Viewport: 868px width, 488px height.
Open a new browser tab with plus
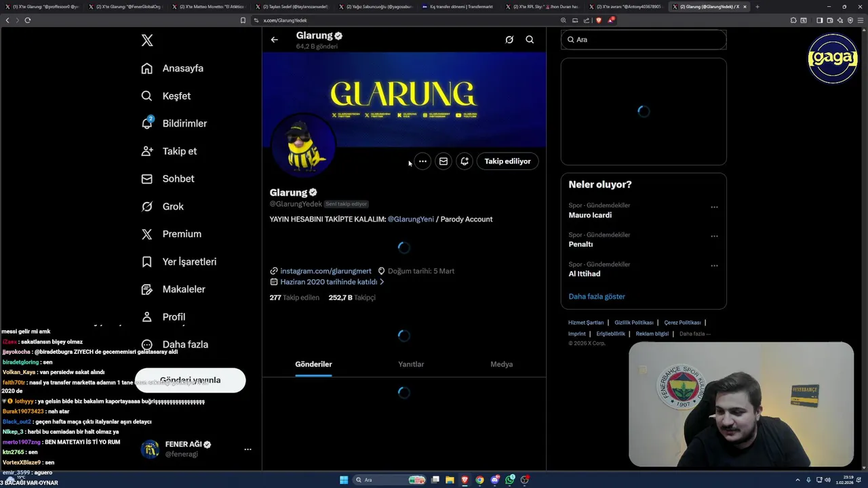point(757,7)
